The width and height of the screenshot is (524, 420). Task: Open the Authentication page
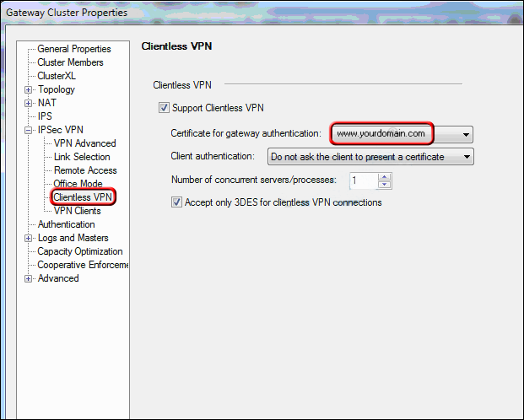pos(66,224)
